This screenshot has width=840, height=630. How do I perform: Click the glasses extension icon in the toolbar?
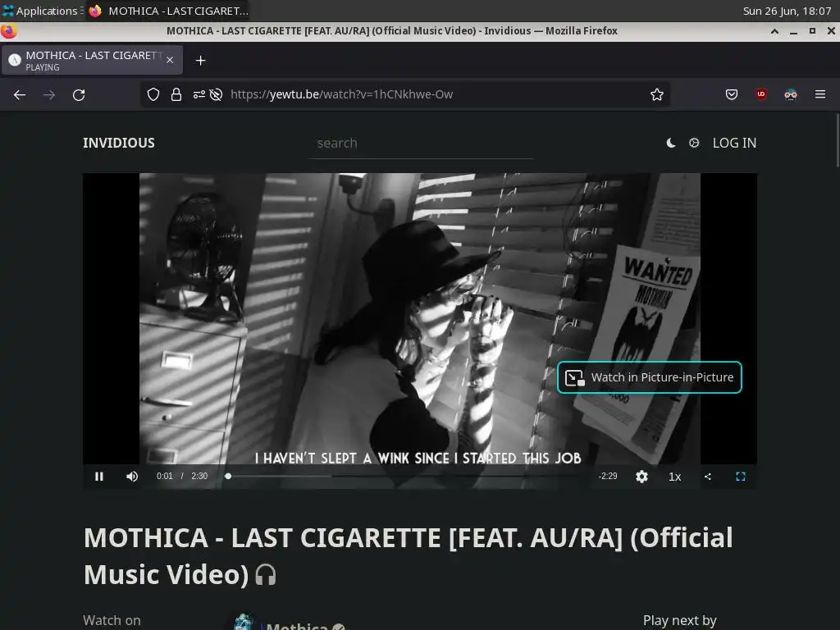(x=790, y=94)
